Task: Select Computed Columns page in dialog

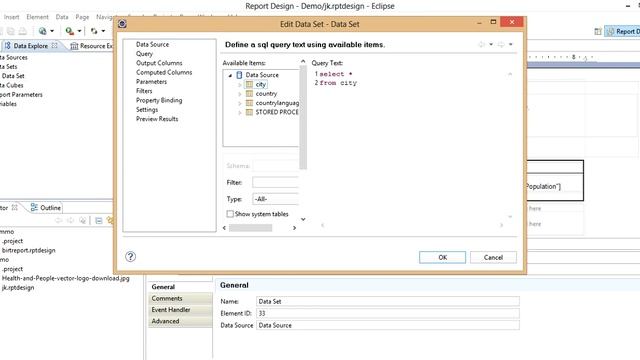Action: coord(164,72)
